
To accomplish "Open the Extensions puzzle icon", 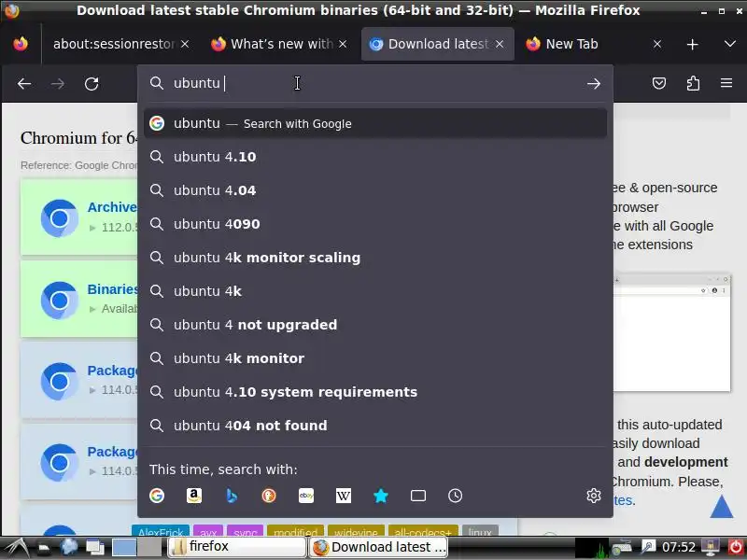I will tap(693, 84).
